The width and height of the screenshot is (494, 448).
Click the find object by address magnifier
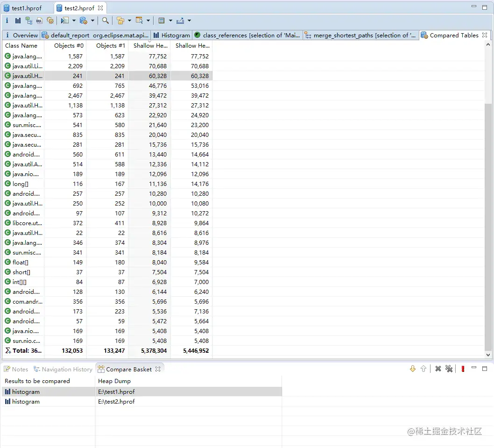coord(105,21)
